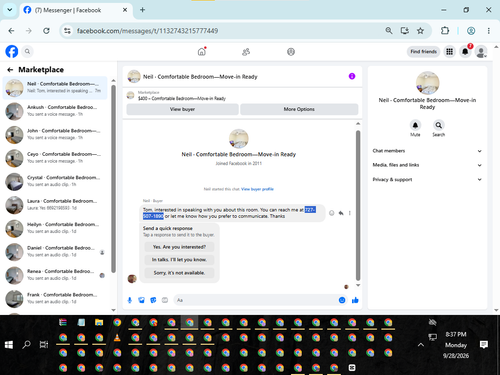Open Laura's conversation in the list
Screen dimensions: 500x375
point(55,205)
